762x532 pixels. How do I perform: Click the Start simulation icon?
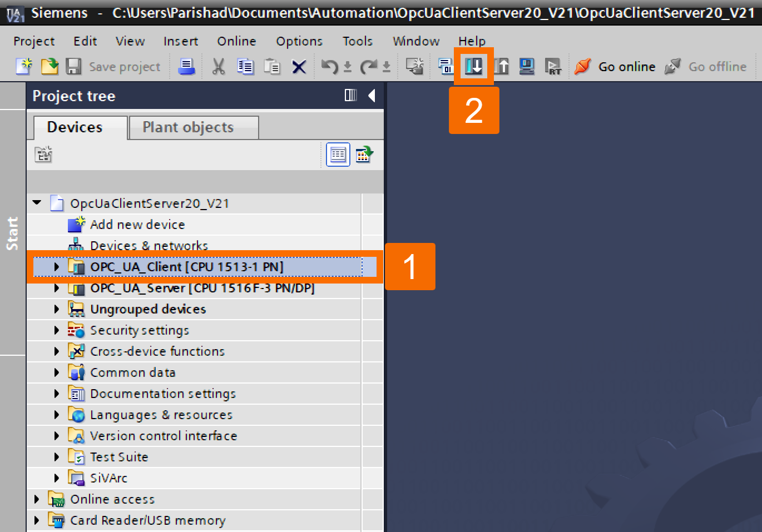[526, 67]
